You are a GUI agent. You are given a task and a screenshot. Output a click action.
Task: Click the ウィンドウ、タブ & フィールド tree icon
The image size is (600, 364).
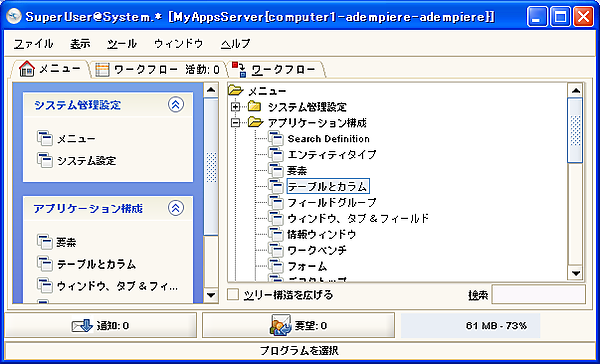276,218
